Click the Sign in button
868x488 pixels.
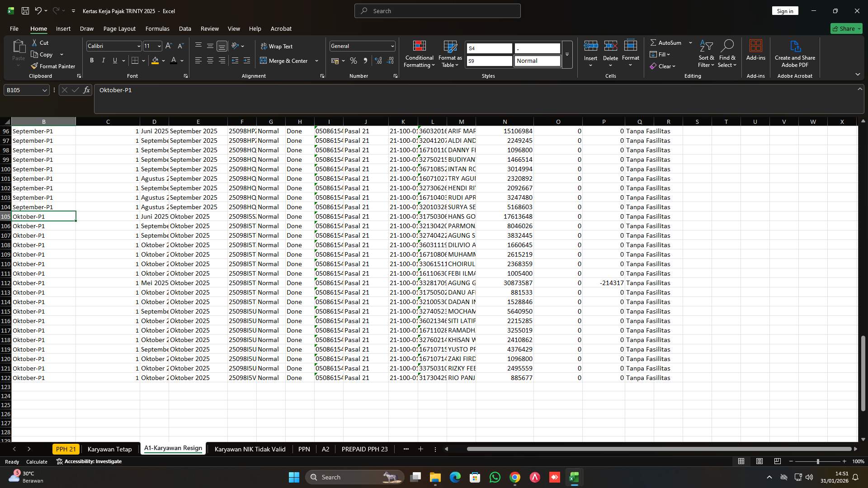785,10
